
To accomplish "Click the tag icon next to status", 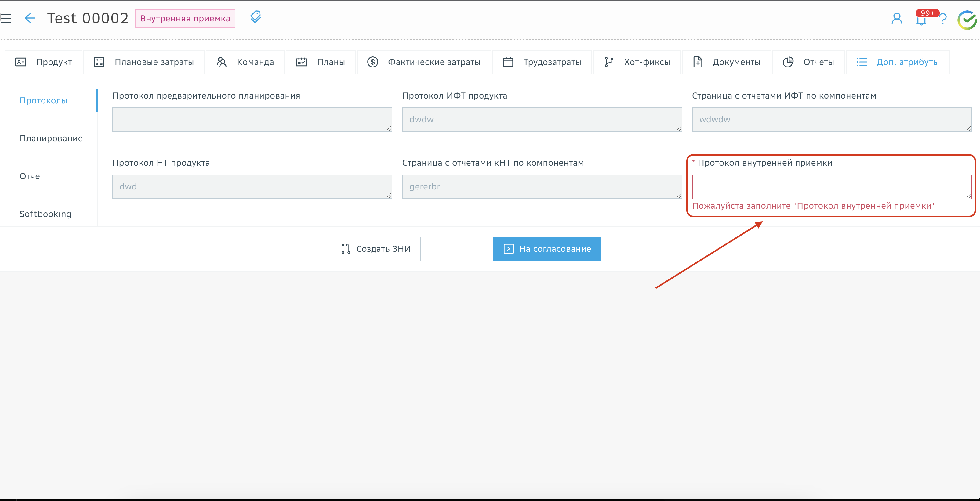I will click(x=255, y=17).
